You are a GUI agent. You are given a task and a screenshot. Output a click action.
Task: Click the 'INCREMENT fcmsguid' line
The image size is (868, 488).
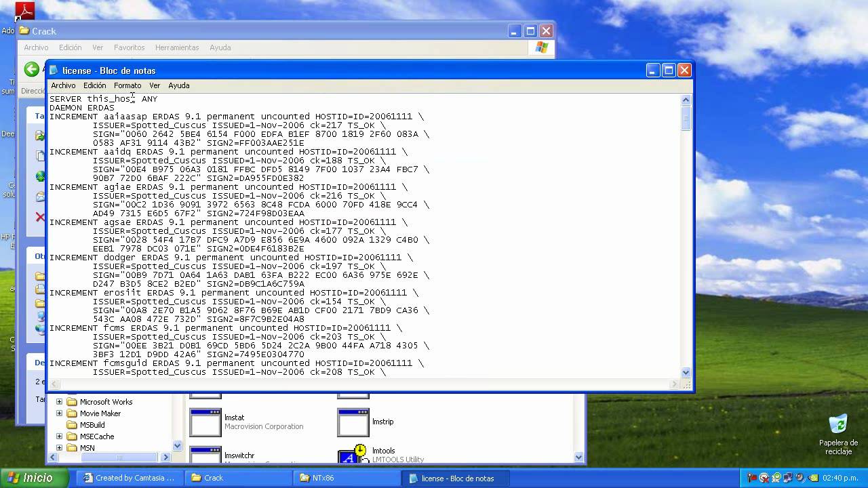point(237,363)
